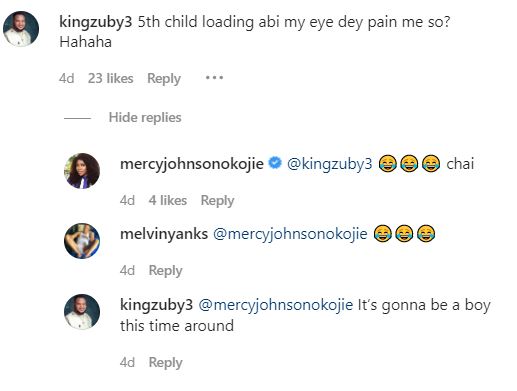Reply to melvinyanks' emoji comment

pos(166,271)
